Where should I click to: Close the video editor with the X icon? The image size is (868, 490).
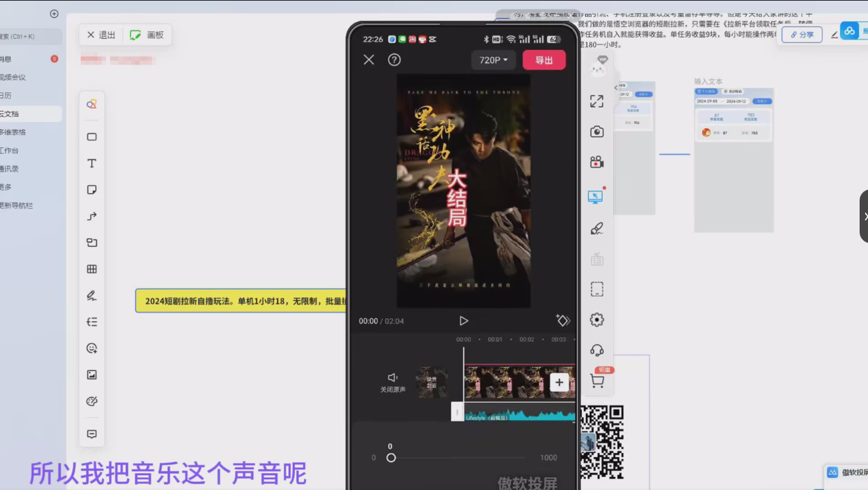(369, 59)
